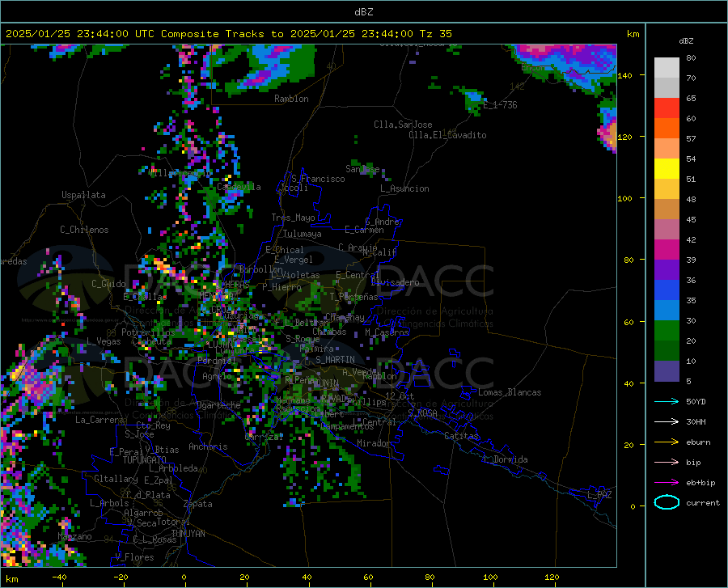Screen dimensions: 728x588
Task: Click the km unit label in the header
Action: [633, 34]
